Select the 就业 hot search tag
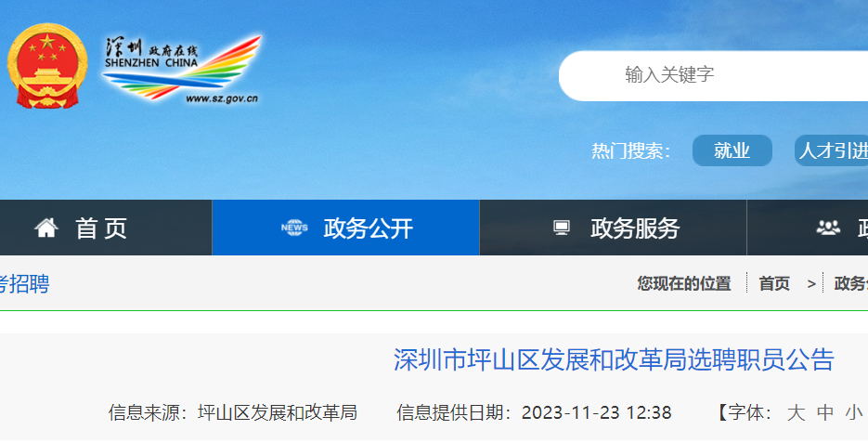 [732, 150]
